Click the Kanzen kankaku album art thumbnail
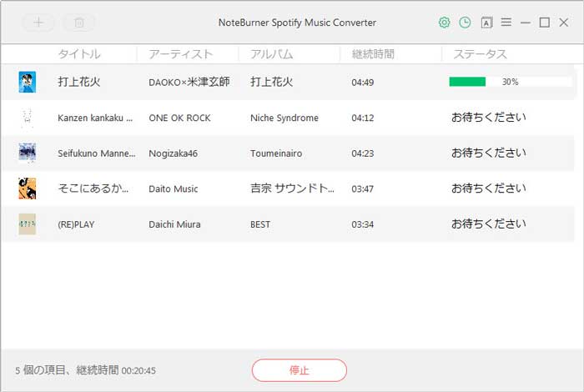The width and height of the screenshot is (584, 392). pyautogui.click(x=28, y=118)
